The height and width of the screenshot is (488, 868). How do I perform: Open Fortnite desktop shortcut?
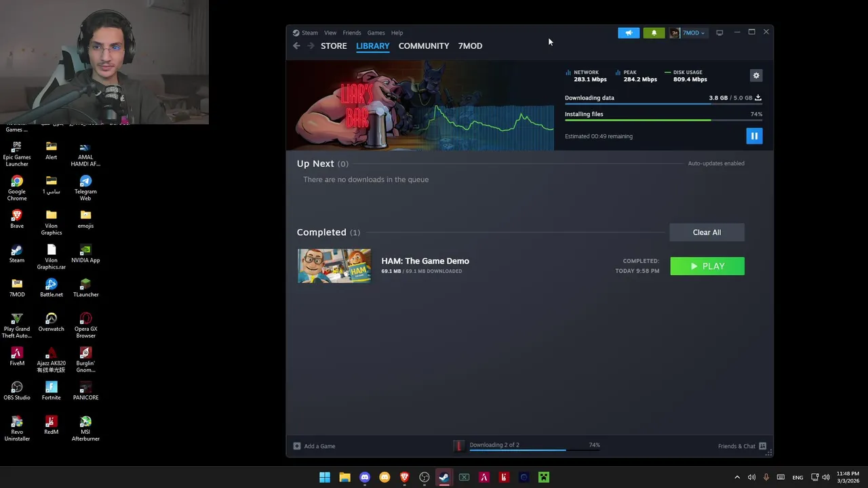point(51,391)
